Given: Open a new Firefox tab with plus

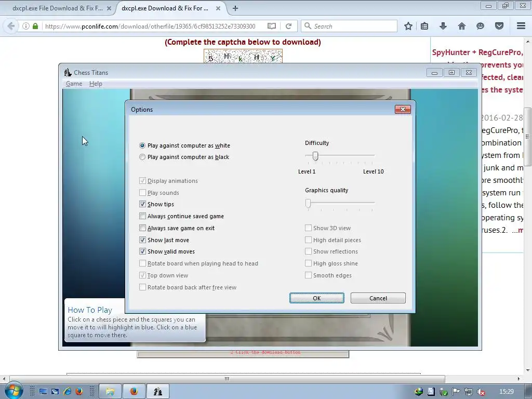Looking at the screenshot, I should (235, 8).
